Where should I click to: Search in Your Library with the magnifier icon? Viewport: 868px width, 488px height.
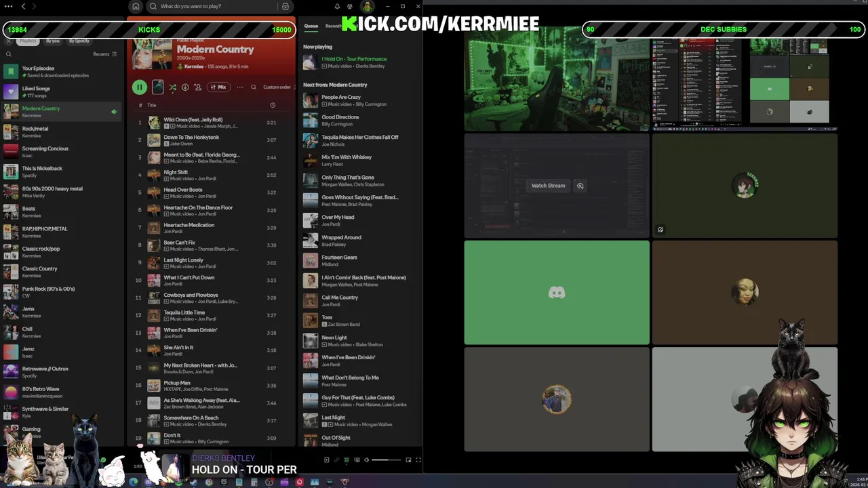(x=9, y=54)
